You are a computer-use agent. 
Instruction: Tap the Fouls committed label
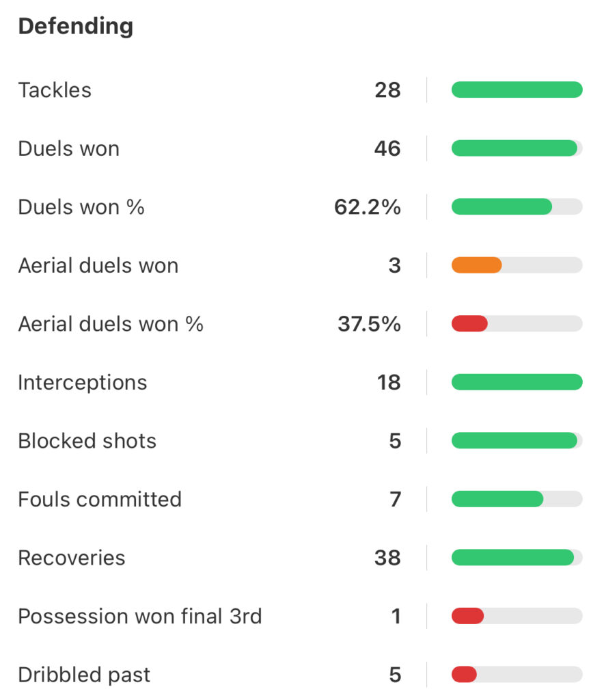point(100,499)
